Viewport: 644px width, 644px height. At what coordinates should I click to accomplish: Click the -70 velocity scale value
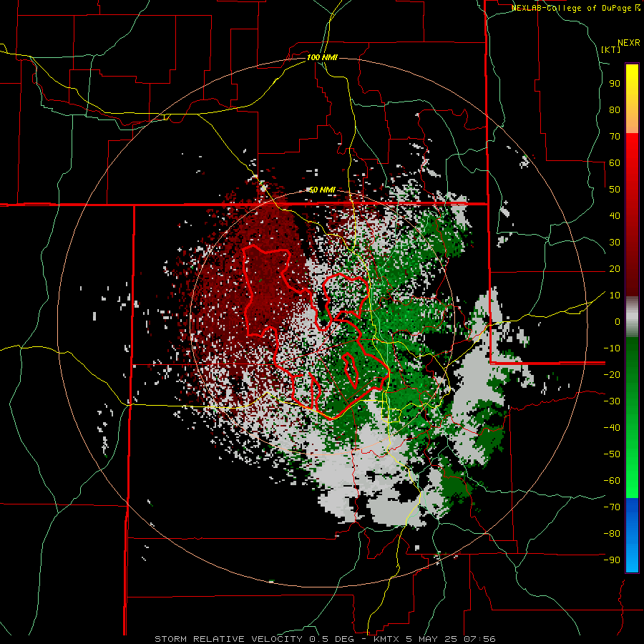pyautogui.click(x=612, y=507)
